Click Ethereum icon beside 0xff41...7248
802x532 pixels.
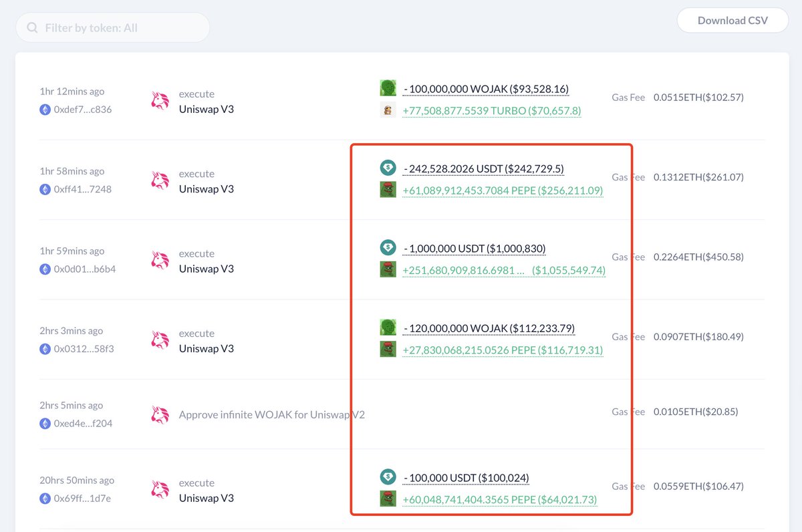pos(45,189)
